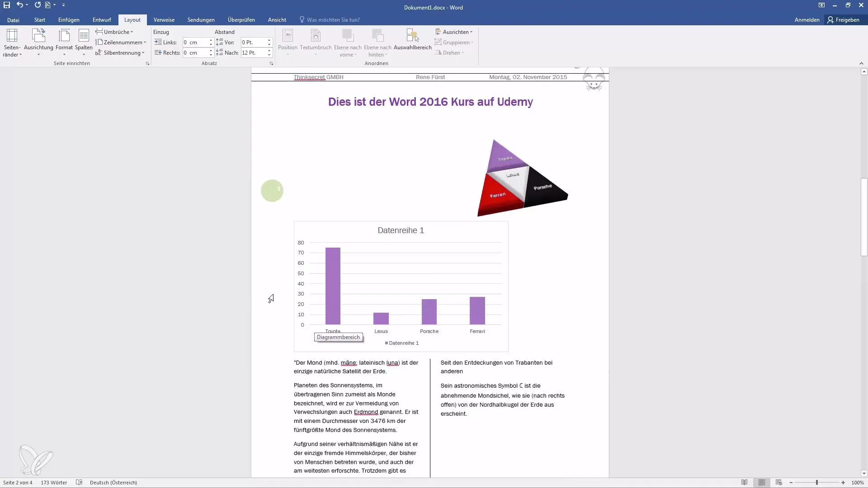
Task: Switch to the Start tab
Action: tap(39, 20)
